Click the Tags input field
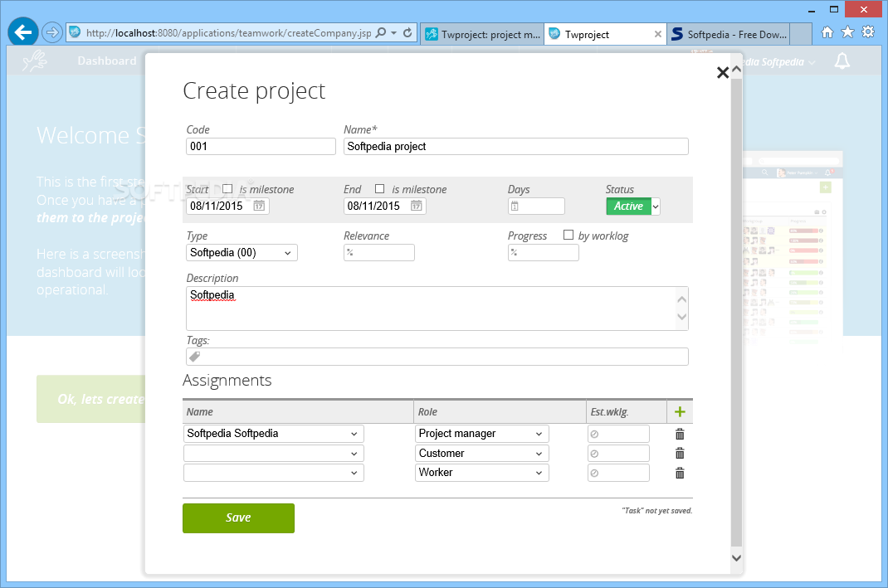The height and width of the screenshot is (588, 888). pos(437,357)
